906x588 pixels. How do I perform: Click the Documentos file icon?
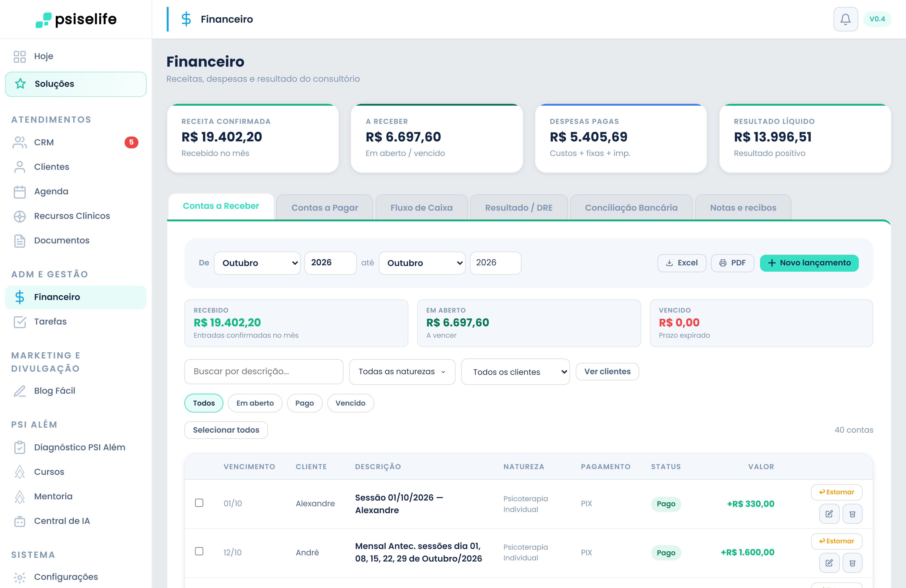click(20, 240)
